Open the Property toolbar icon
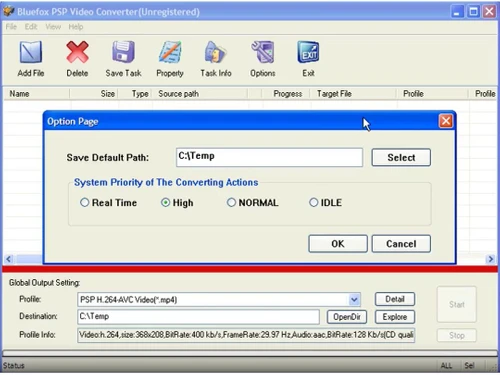The height and width of the screenshot is (375, 500). [x=170, y=52]
